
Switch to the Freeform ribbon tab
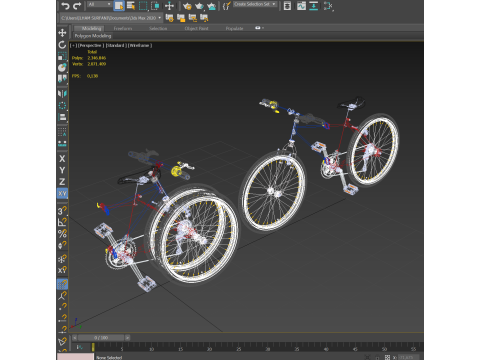(123, 28)
